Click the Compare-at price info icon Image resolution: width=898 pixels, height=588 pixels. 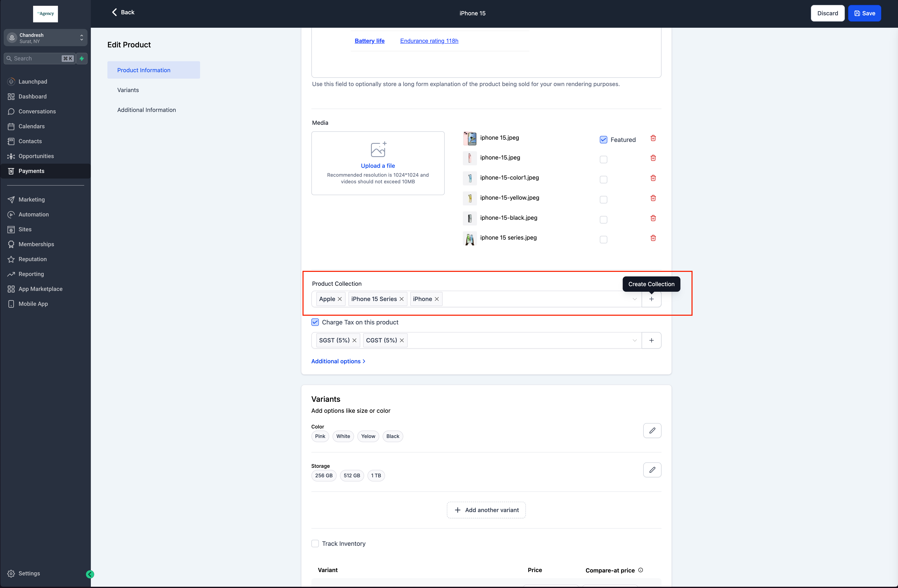click(x=640, y=570)
